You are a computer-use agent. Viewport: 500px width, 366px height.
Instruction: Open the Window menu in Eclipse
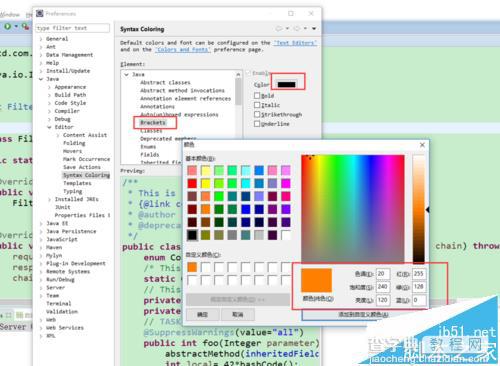[x=9, y=14]
